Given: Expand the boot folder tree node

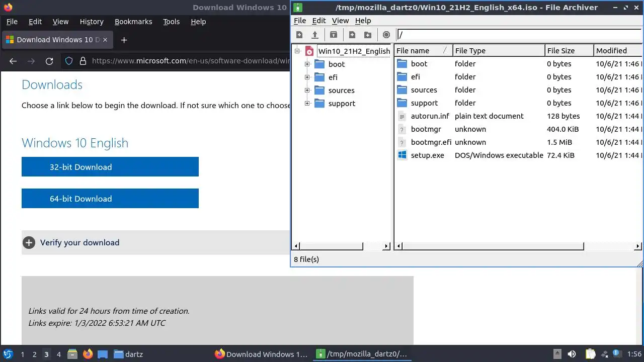Looking at the screenshot, I should pos(307,64).
